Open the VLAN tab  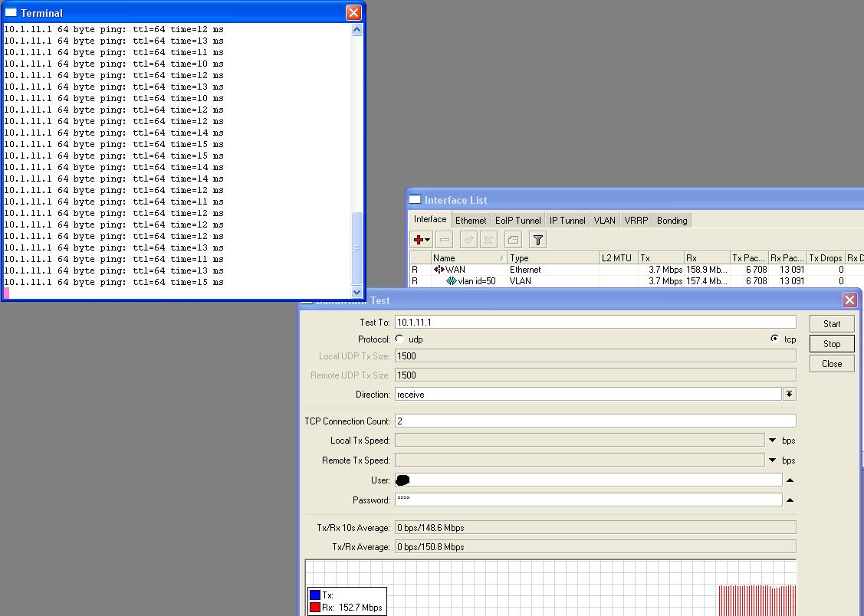point(604,221)
